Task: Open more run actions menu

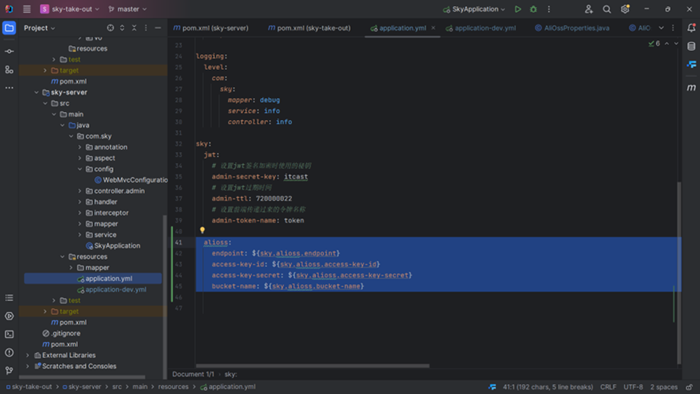Action: coord(549,9)
